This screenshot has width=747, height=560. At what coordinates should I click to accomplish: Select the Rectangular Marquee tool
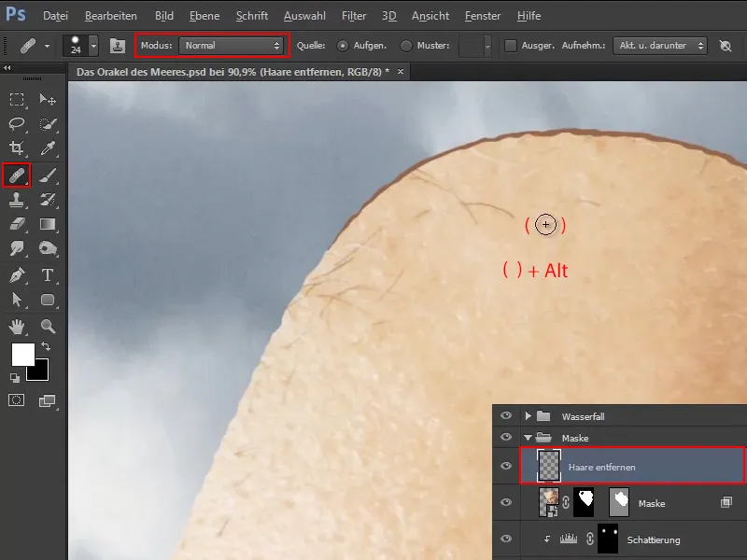[x=17, y=100]
